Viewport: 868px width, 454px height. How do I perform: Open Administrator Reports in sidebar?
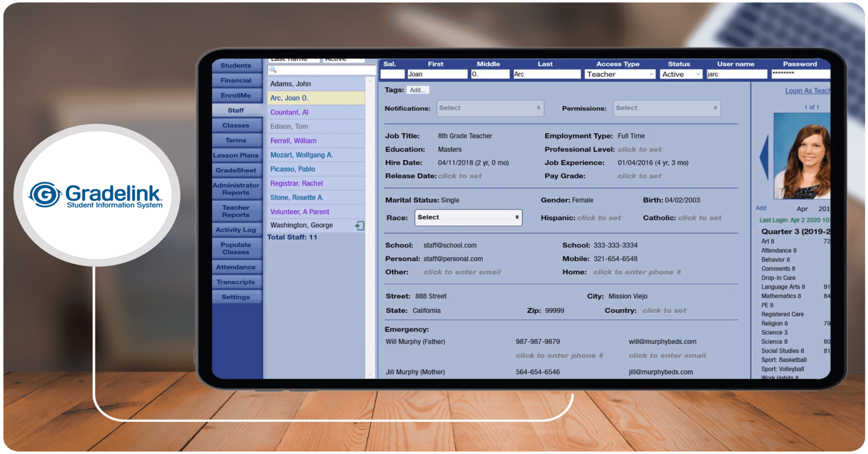coord(236,189)
